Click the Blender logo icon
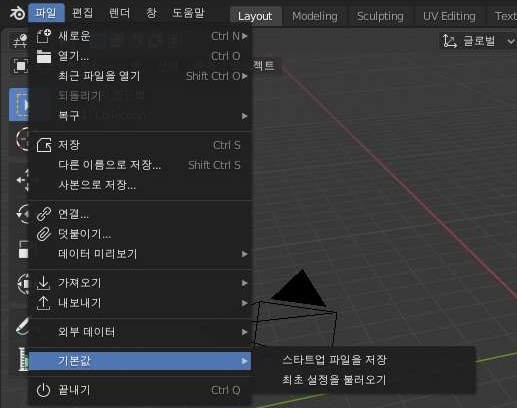Viewport: 517px width, 408px height. (x=17, y=13)
